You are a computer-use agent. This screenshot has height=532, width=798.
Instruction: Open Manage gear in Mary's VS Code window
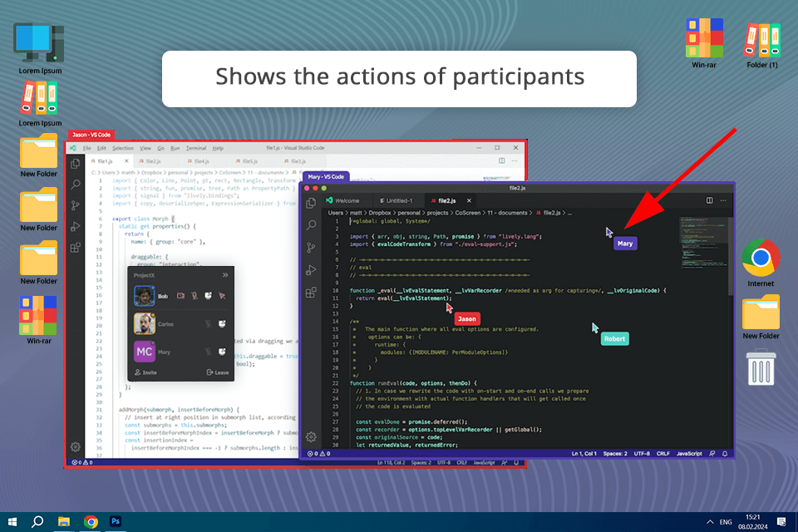click(311, 436)
